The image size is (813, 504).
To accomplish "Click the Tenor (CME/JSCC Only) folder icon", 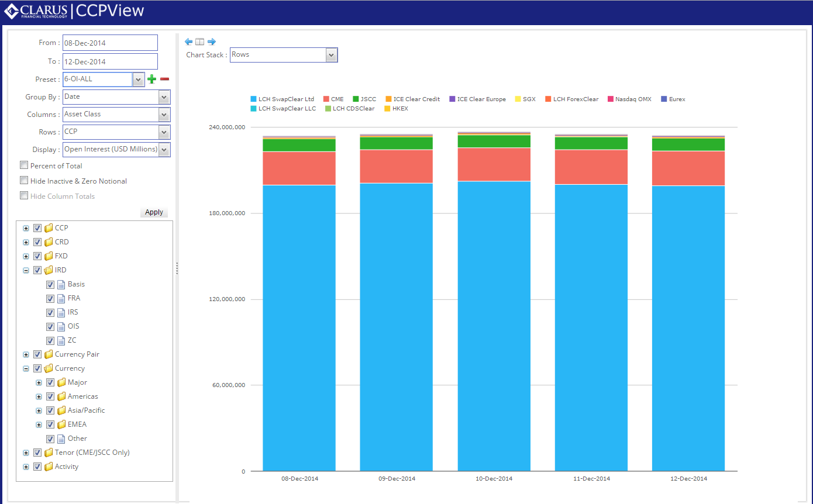I will [x=49, y=453].
